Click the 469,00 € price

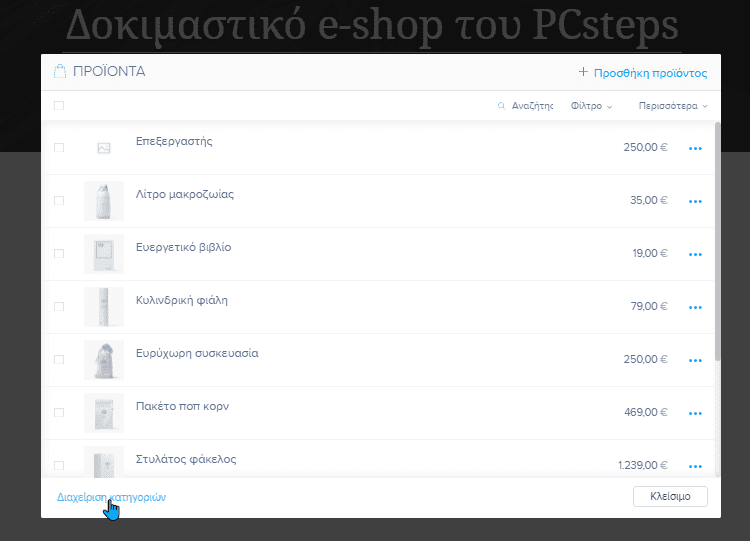[x=646, y=412]
